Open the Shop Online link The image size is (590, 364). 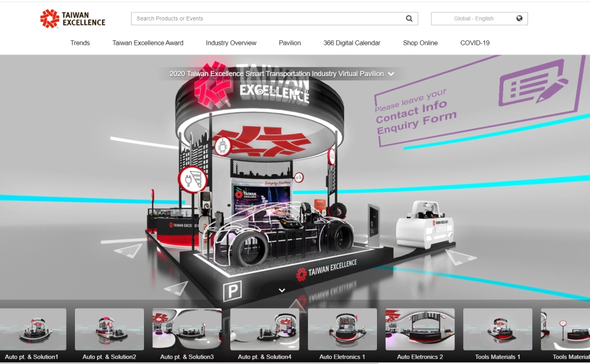tap(420, 43)
